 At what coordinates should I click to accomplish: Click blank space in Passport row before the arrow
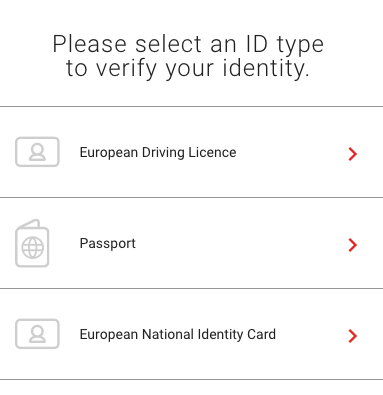point(242,243)
